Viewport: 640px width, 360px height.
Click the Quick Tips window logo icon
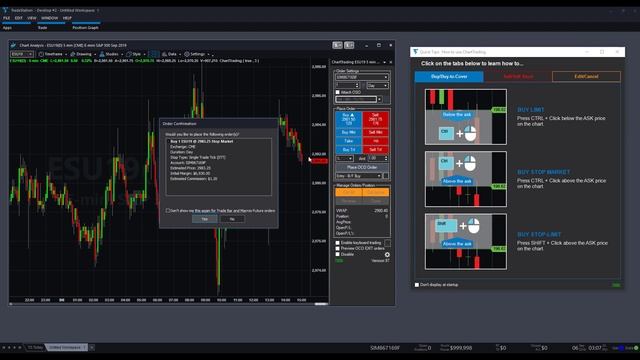(x=416, y=52)
